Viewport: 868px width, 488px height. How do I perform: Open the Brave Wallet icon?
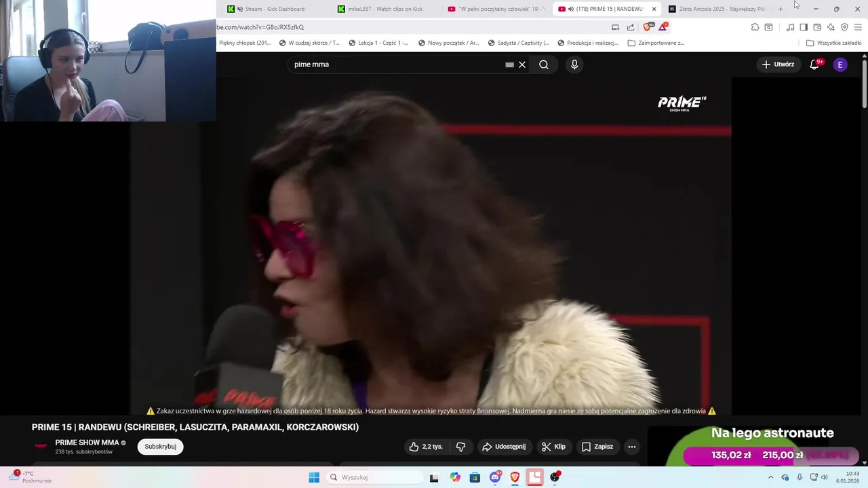coord(817,27)
